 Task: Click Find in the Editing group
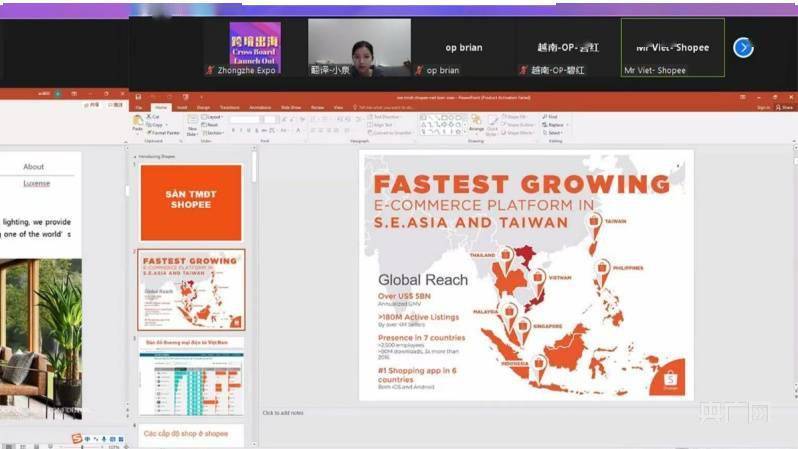(552, 116)
